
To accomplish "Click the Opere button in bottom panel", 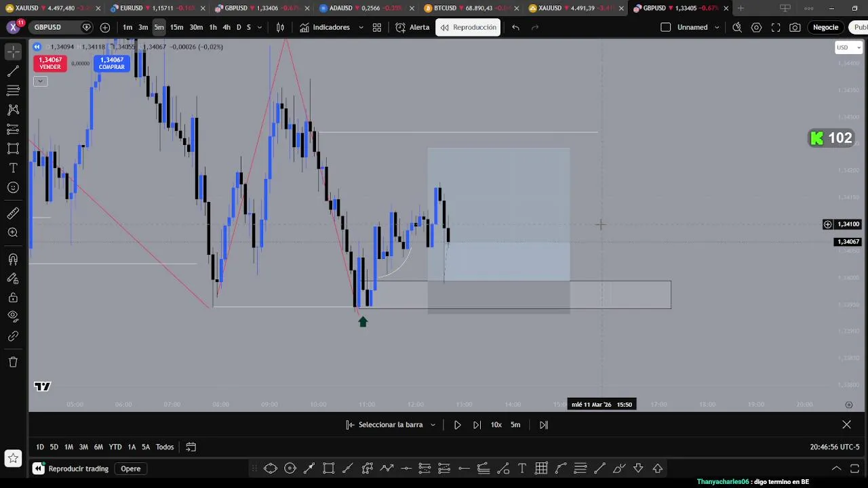I will (131, 468).
